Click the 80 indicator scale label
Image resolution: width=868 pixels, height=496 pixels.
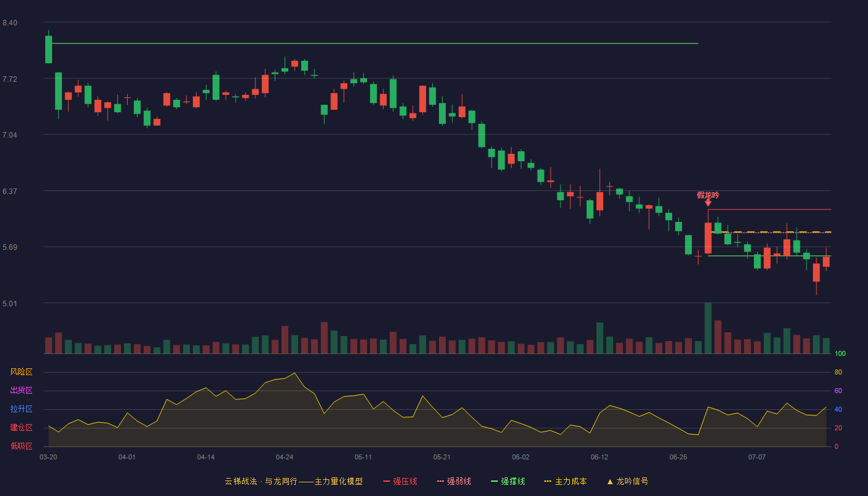[x=838, y=372]
